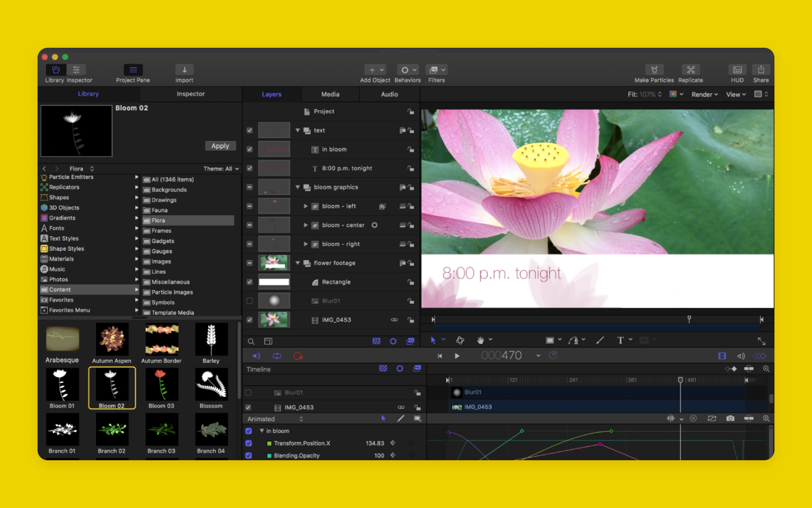
Task: Click Apply to add Bloom 02
Action: pyautogui.click(x=220, y=146)
